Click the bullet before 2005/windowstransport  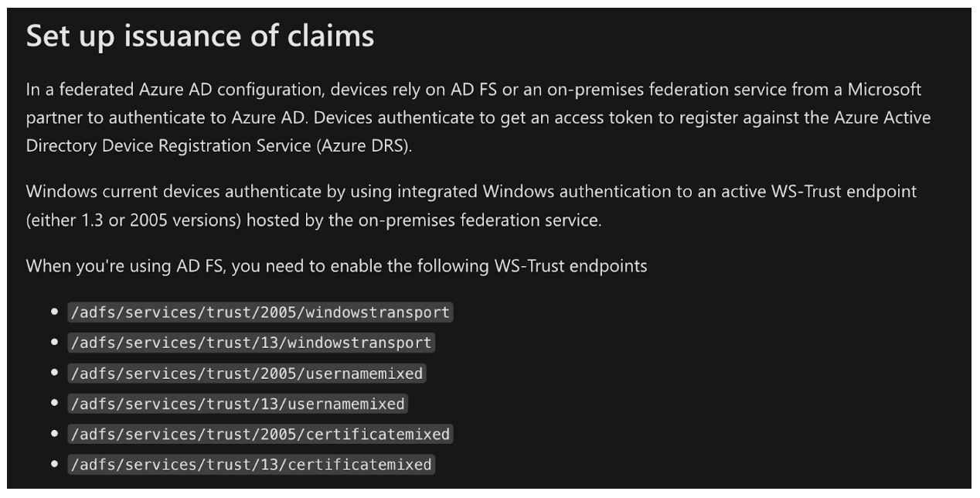[x=54, y=312]
